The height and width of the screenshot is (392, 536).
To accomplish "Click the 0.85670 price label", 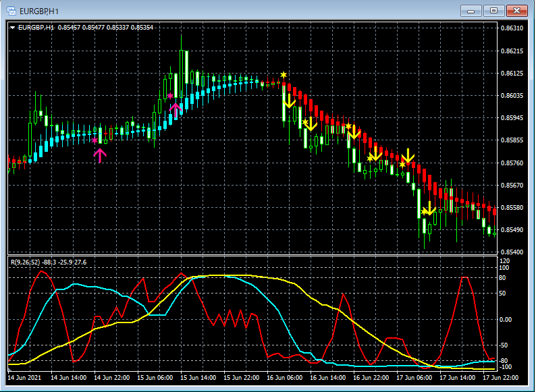I will point(512,185).
